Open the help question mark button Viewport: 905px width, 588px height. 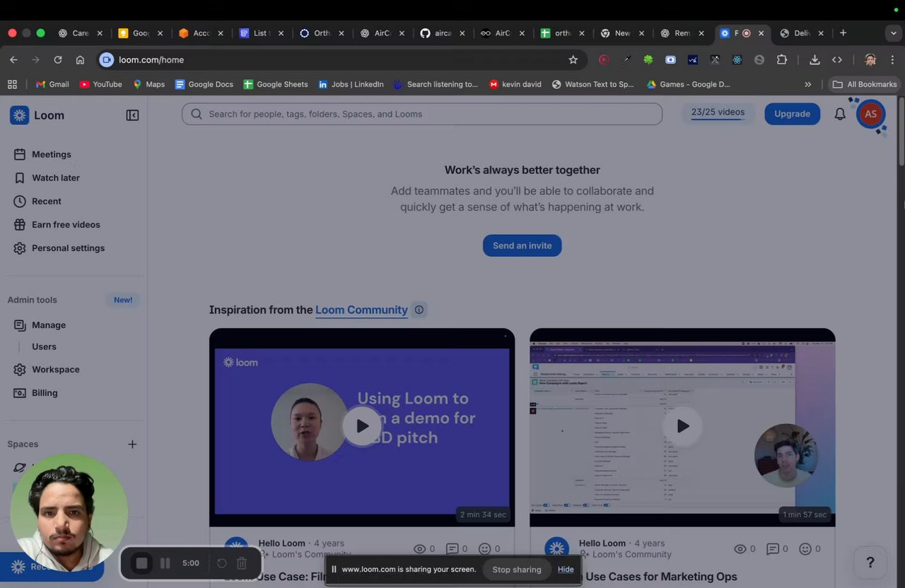tap(870, 563)
